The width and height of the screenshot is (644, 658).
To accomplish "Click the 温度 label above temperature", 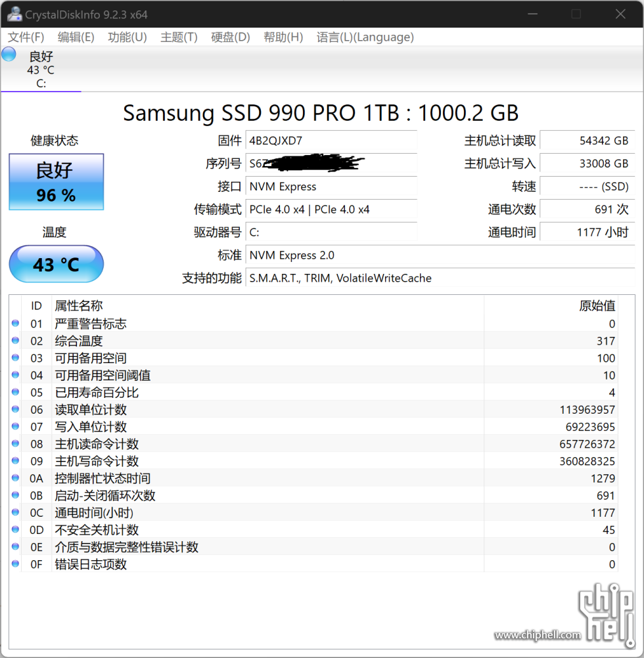I will click(54, 232).
